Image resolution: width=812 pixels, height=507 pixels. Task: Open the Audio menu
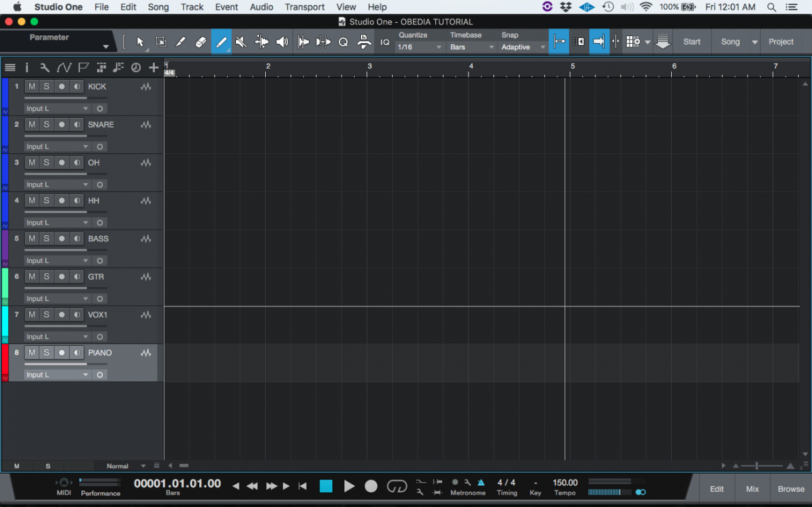(x=261, y=7)
